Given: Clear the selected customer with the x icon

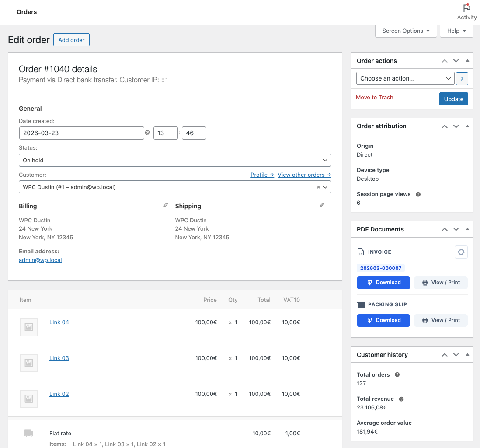Looking at the screenshot, I should click(318, 187).
